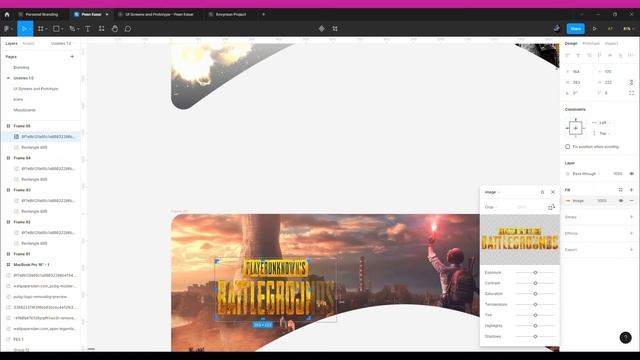Click the Edit object icon in top toolbar
The height and width of the screenshot is (360, 640).
pyautogui.click(x=335, y=29)
